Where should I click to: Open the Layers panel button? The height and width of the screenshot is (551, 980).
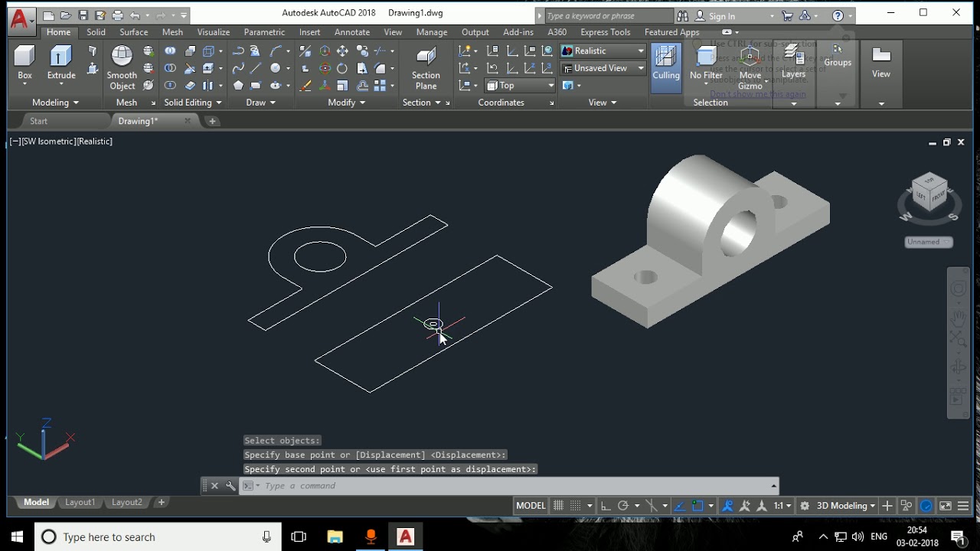793,63
